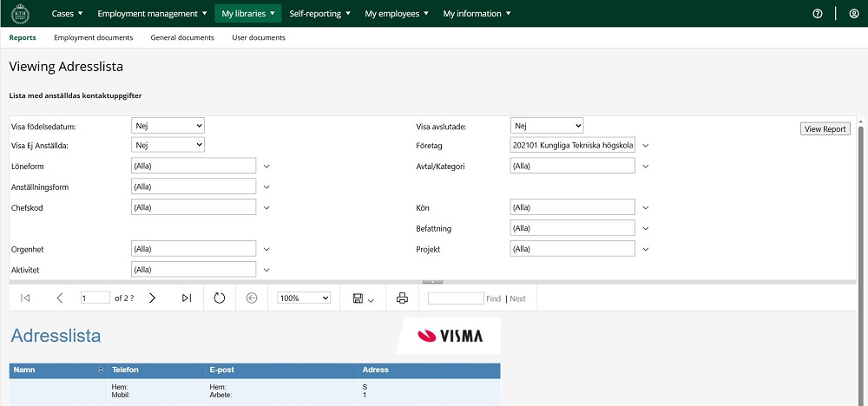
Task: Advance to next report page
Action: (x=152, y=298)
